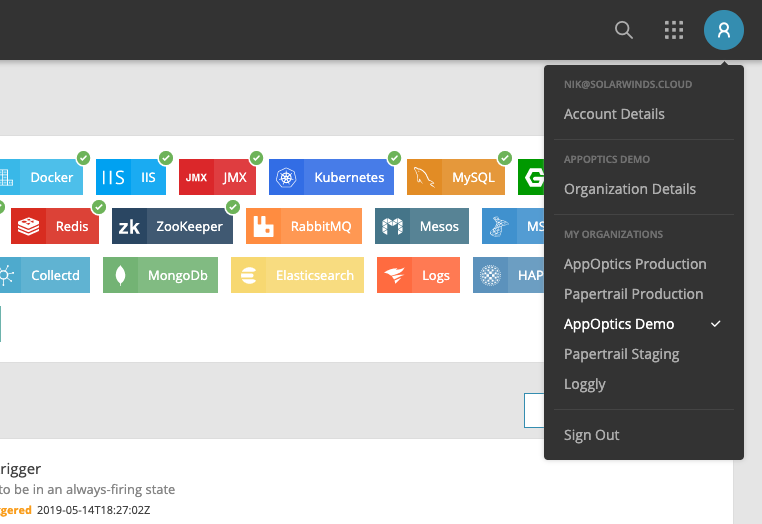Screen dimensions: 762x524
Task: Select the Docker integration tile
Action: pyautogui.click(x=41, y=177)
